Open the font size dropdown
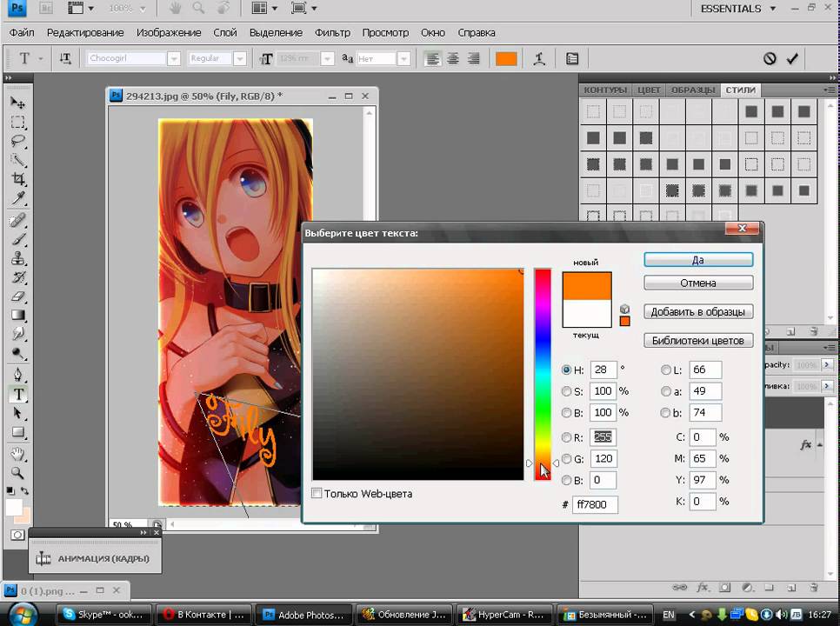 (x=327, y=58)
